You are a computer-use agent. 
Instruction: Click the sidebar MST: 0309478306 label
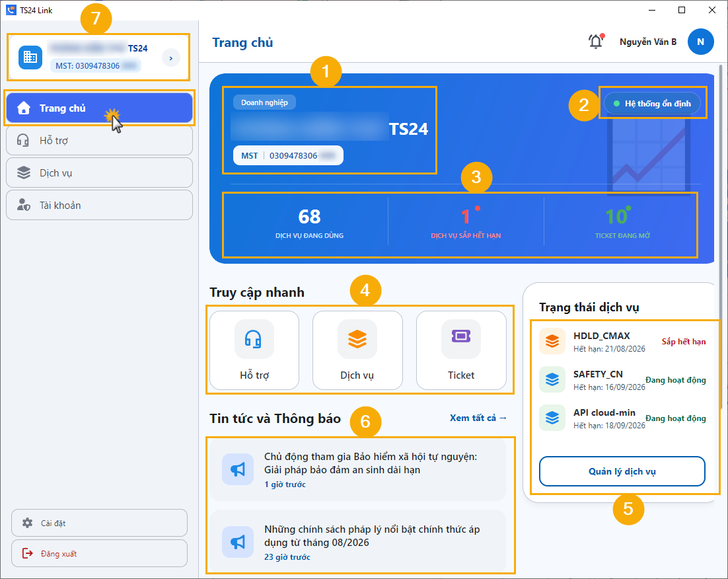(95, 66)
